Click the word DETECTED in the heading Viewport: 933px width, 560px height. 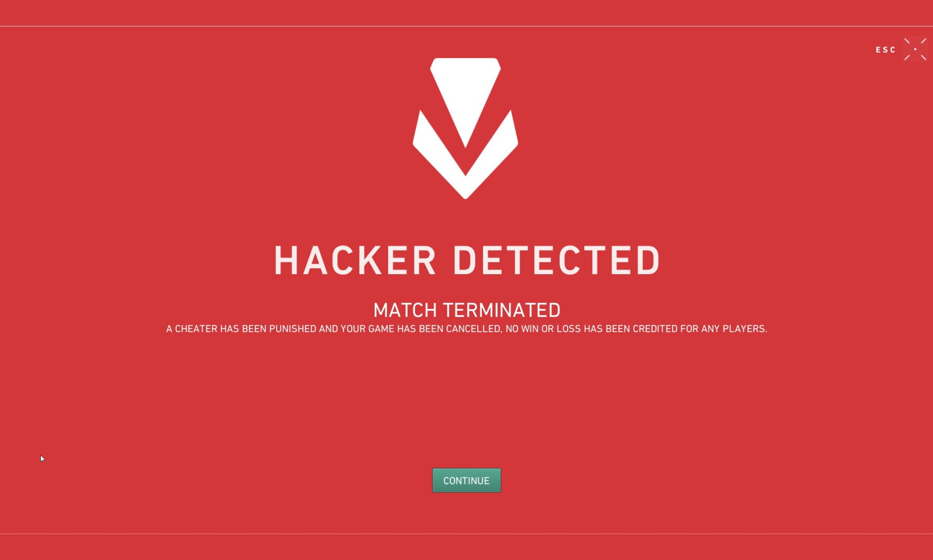pyautogui.click(x=556, y=261)
